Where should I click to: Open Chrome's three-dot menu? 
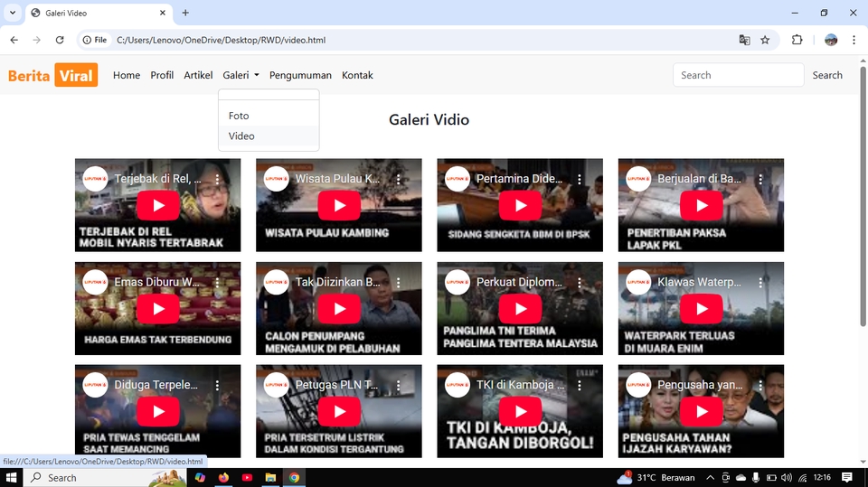tap(854, 40)
